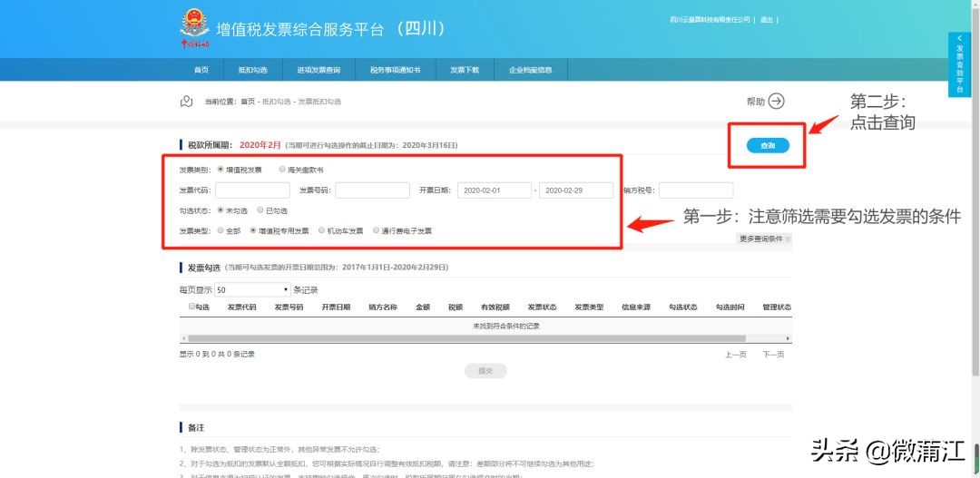Click 首页 in the breadcrumb path
Viewport: 980px width, 478px height.
point(248,102)
